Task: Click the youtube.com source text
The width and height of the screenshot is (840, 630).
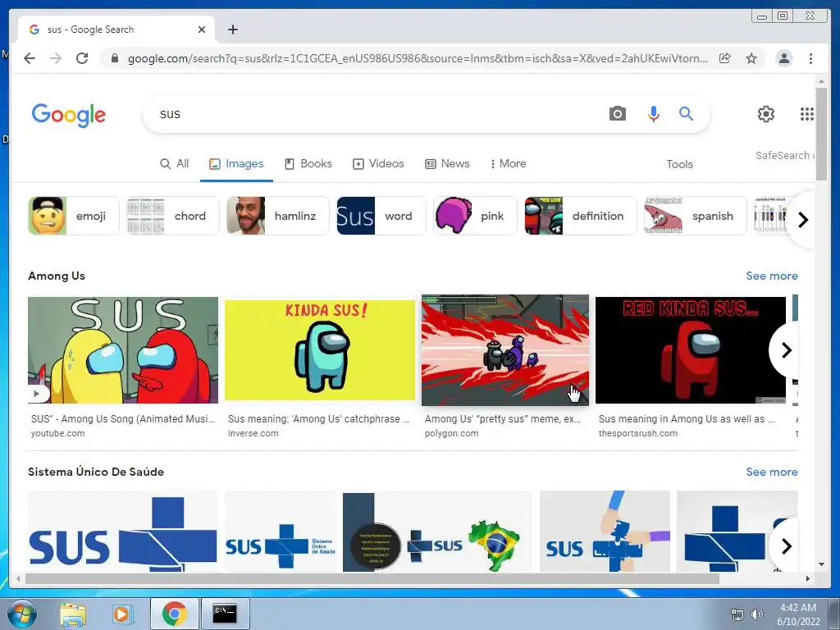Action: pos(58,433)
